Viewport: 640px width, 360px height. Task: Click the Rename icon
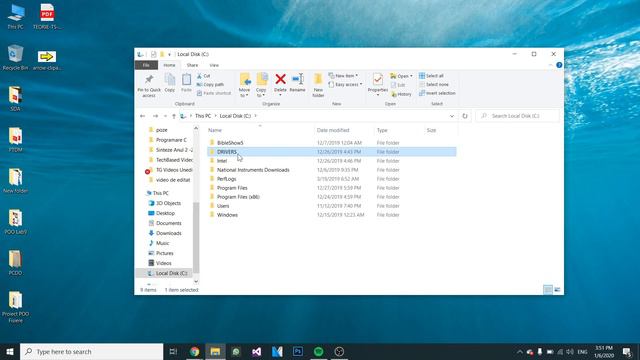tap(298, 79)
